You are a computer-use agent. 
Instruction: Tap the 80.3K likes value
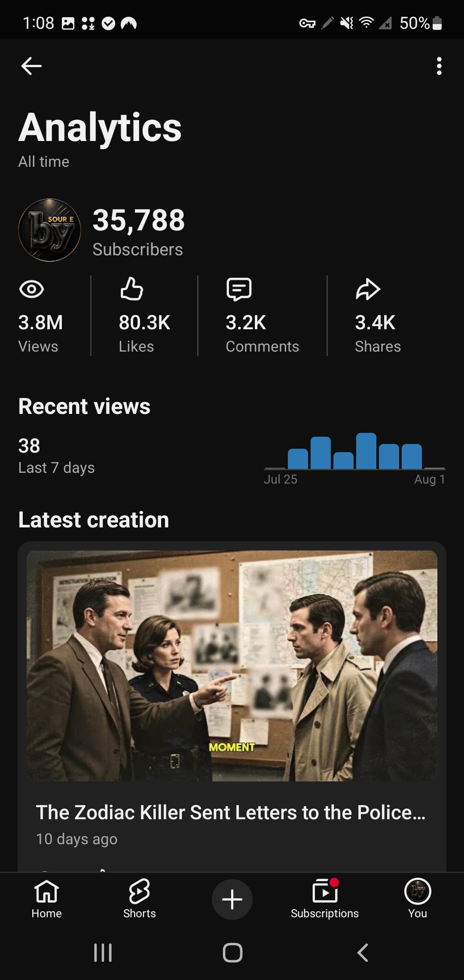(x=144, y=322)
